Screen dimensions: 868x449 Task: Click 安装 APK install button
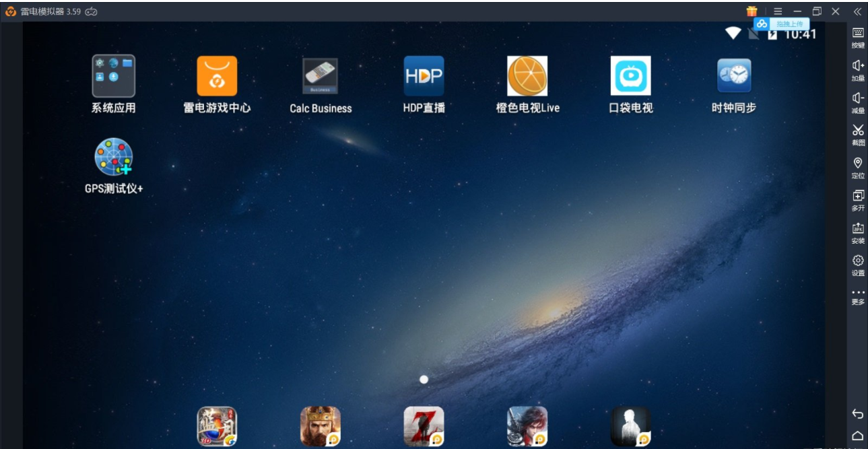[x=858, y=233]
